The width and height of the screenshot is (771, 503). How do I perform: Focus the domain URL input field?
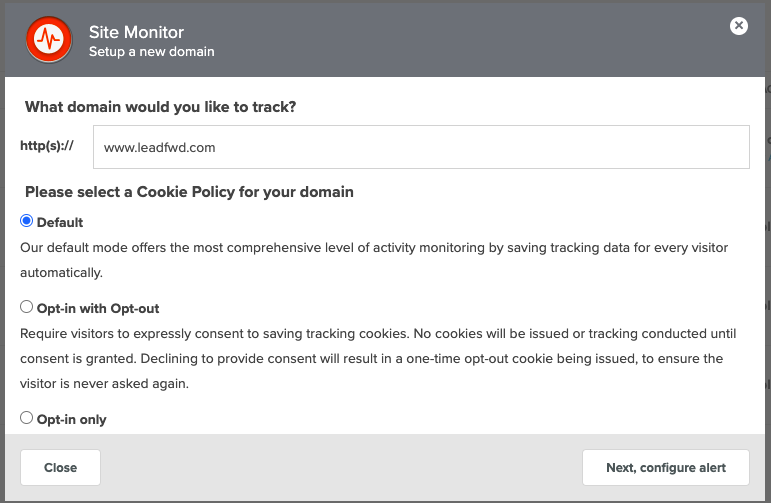coord(421,147)
